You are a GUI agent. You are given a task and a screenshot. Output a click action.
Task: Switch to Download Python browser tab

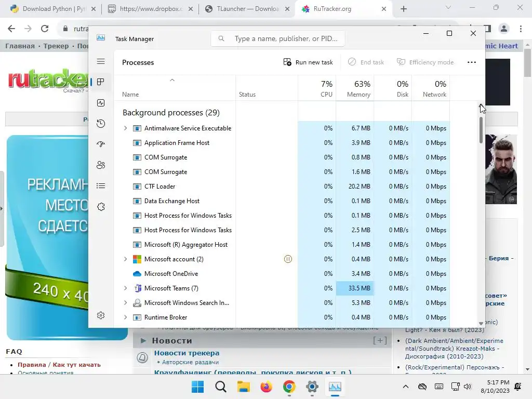pyautogui.click(x=54, y=9)
